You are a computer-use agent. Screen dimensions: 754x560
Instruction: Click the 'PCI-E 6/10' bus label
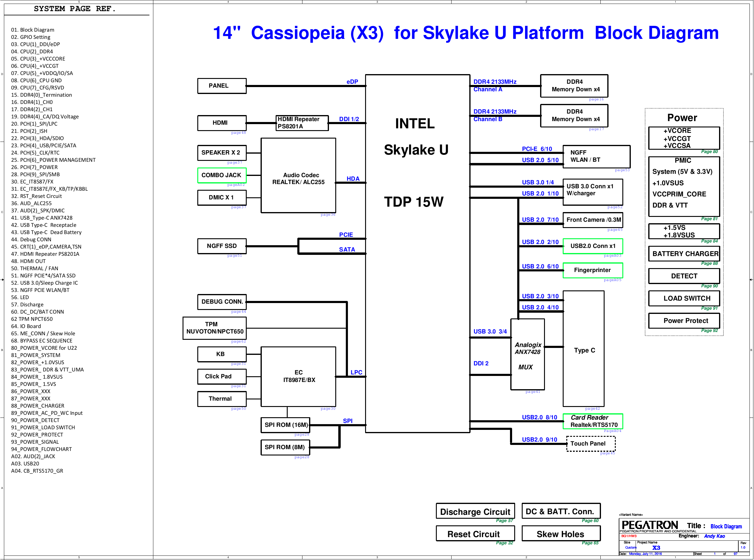[537, 149]
